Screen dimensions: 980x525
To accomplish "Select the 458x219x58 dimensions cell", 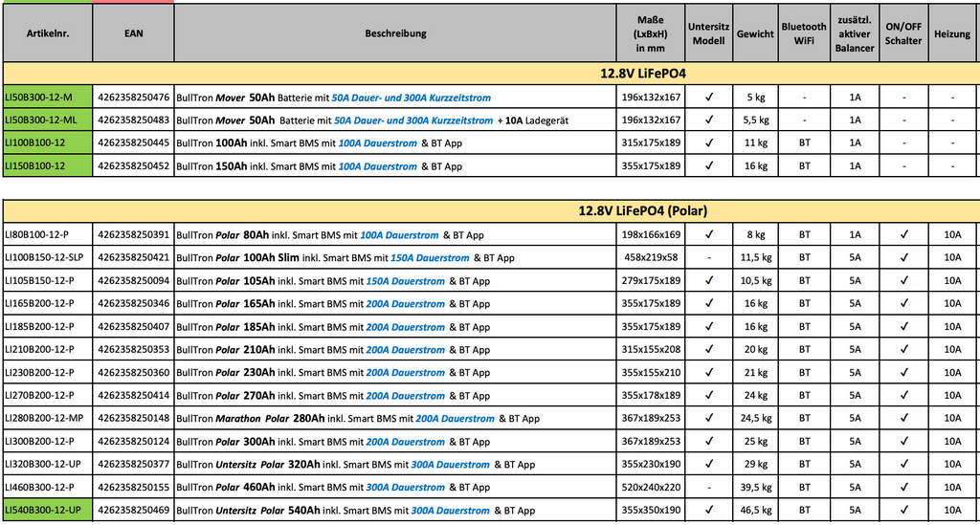I will 650,257.
